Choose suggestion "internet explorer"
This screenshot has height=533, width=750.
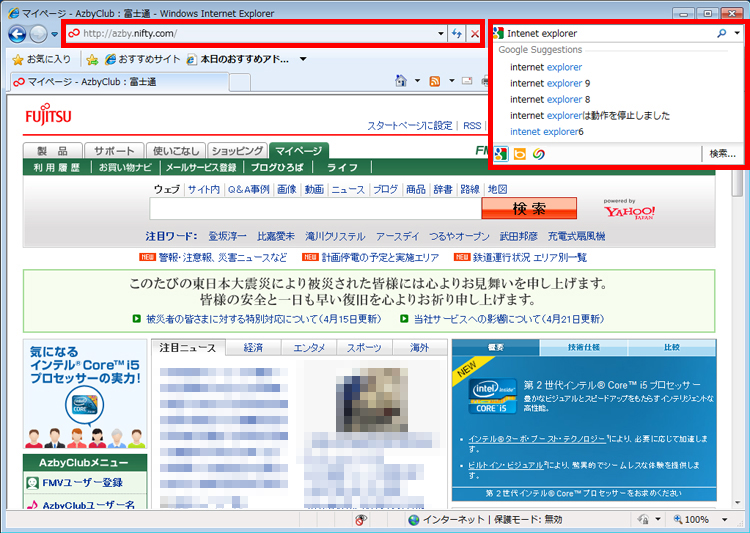[x=546, y=67]
